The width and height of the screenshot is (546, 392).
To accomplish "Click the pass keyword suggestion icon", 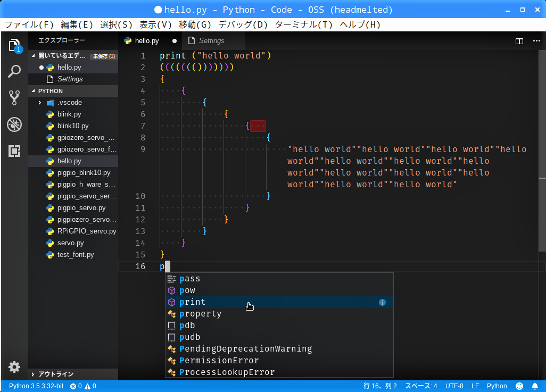I will (172, 279).
